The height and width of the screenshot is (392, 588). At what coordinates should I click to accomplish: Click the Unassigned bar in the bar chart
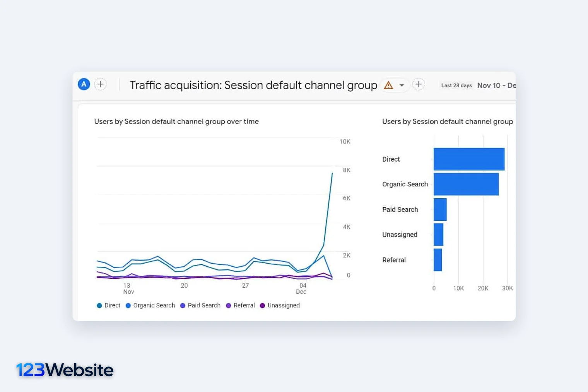tap(439, 235)
